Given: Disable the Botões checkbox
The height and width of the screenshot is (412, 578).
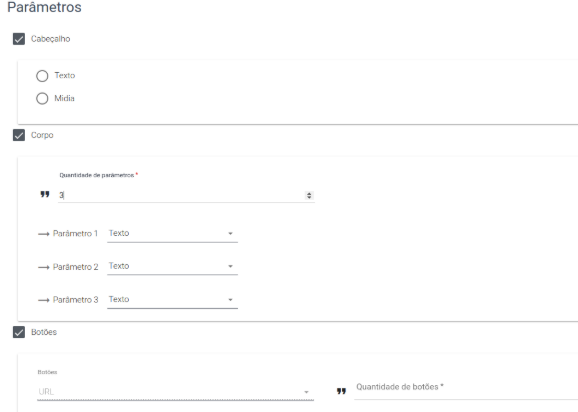Looking at the screenshot, I should (x=19, y=332).
